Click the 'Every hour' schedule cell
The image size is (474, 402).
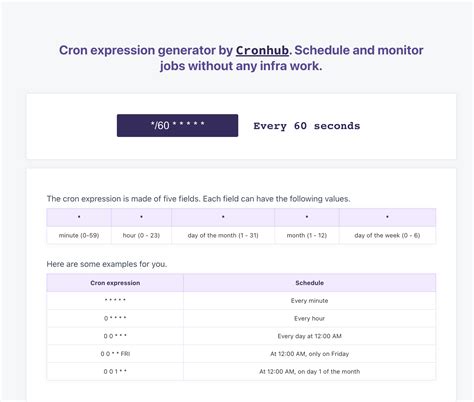tap(309, 318)
